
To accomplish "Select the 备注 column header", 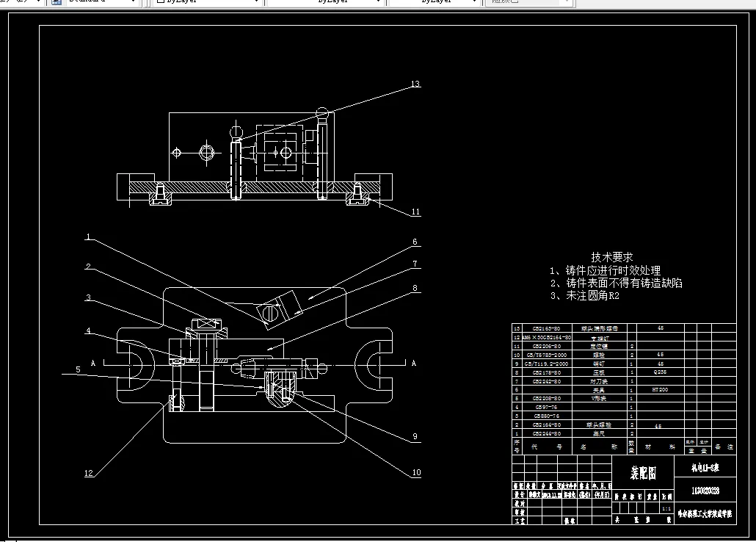I will (724, 447).
